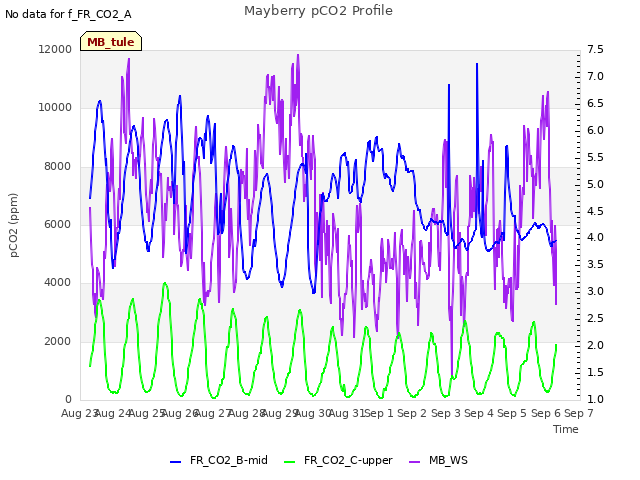
Task: Click the 2000 y-axis tick label
Action: [58, 341]
